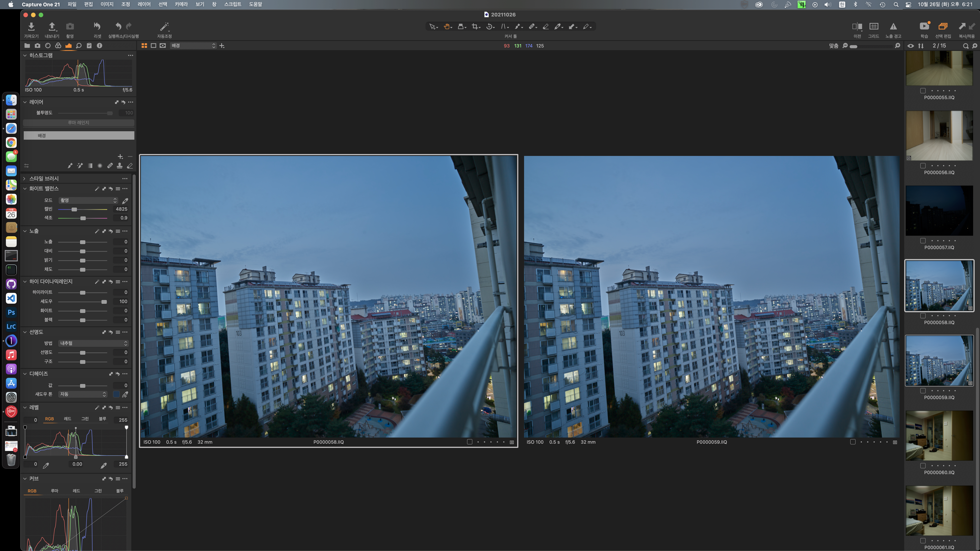Viewport: 980px width, 551px height.
Task: Adjust the 노출 exposure slider
Action: point(82,242)
